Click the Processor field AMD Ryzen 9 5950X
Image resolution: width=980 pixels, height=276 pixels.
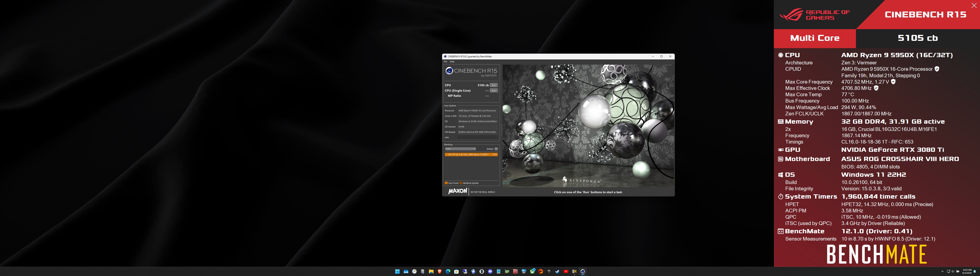click(x=478, y=111)
